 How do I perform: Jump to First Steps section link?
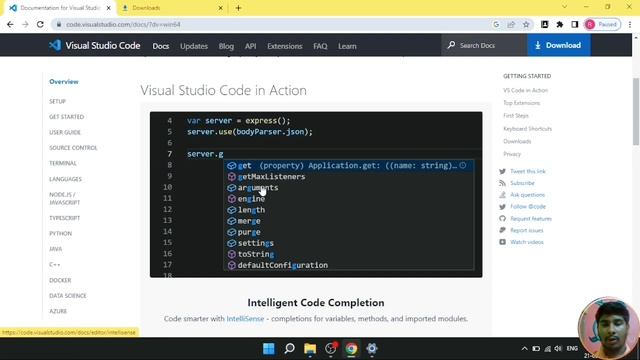[x=516, y=116]
